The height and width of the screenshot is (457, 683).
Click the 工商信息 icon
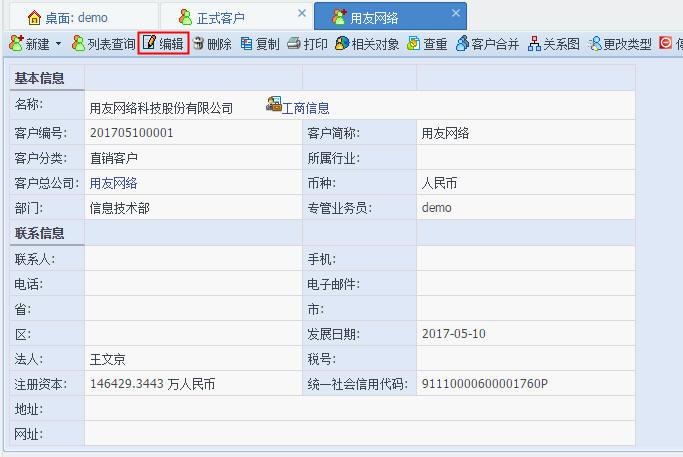274,104
